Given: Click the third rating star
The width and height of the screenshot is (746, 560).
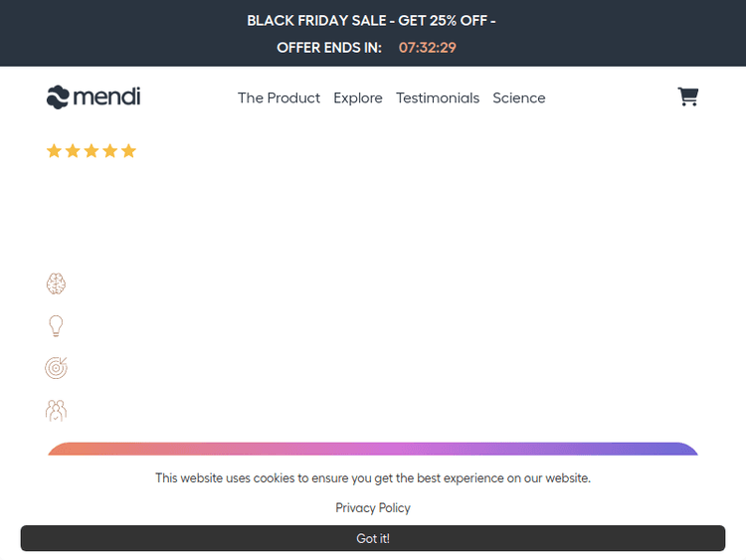Looking at the screenshot, I should pos(92,151).
